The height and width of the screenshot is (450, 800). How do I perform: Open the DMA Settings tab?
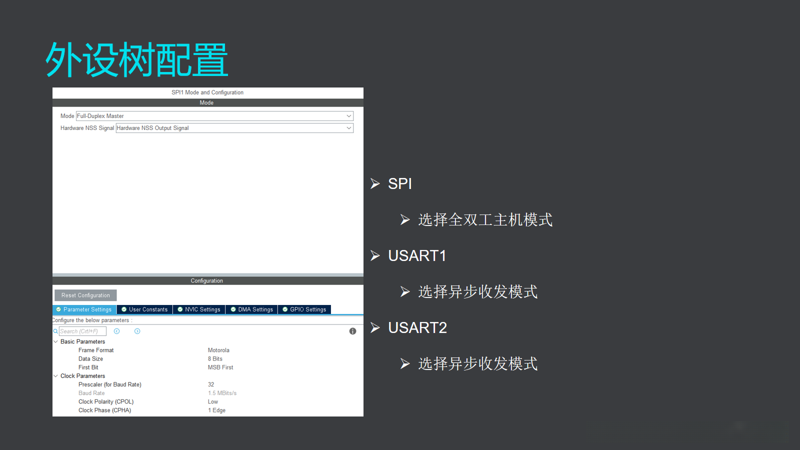coord(252,310)
